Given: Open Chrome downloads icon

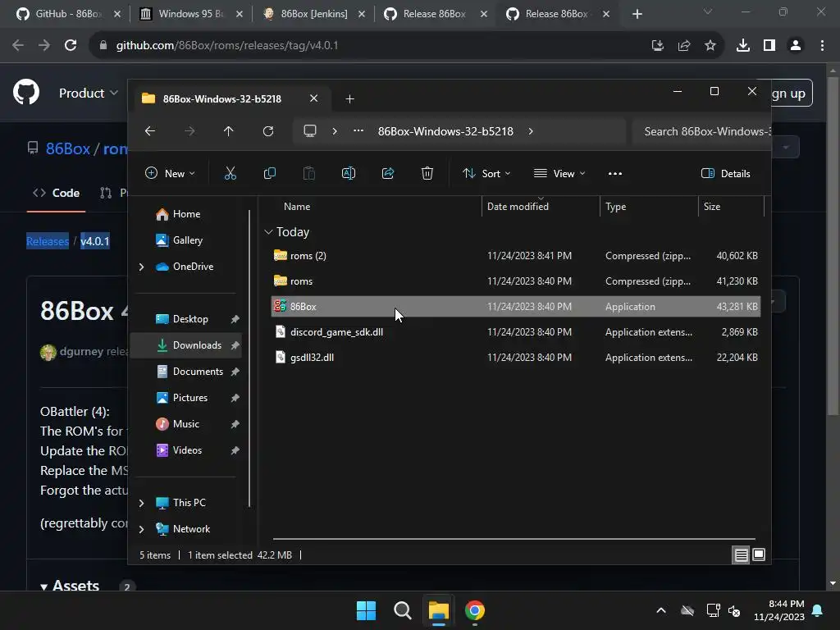Looking at the screenshot, I should (x=742, y=46).
